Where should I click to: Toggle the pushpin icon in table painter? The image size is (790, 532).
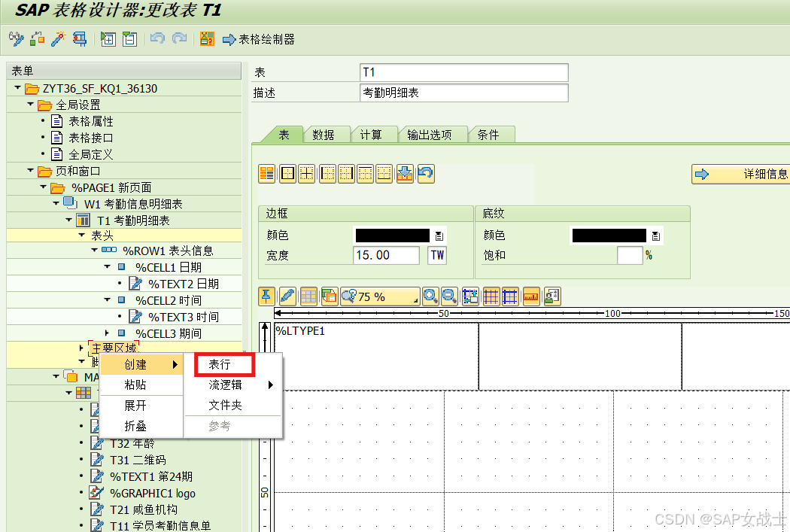(x=266, y=296)
